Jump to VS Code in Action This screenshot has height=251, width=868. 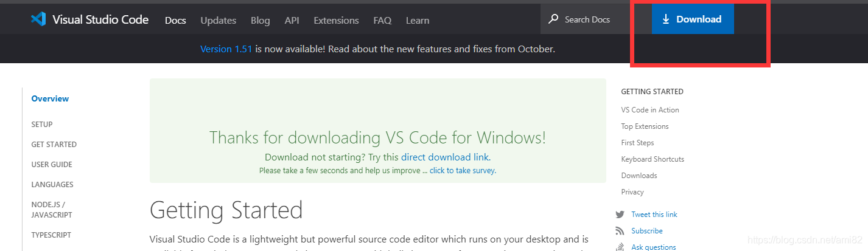[650, 110]
